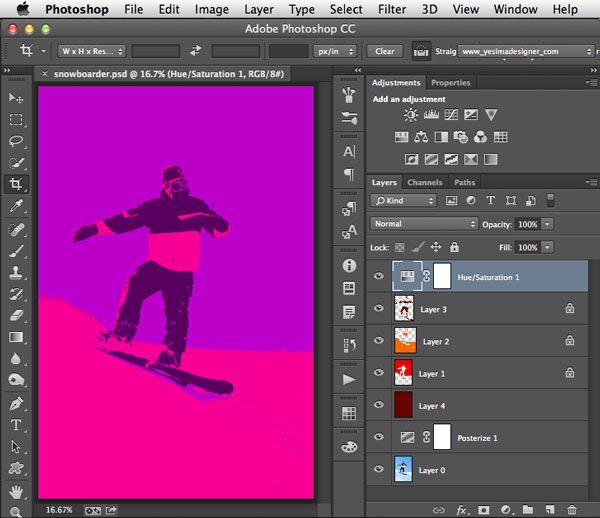
Task: Expand the Opacity value dropdown arrow
Action: [547, 224]
